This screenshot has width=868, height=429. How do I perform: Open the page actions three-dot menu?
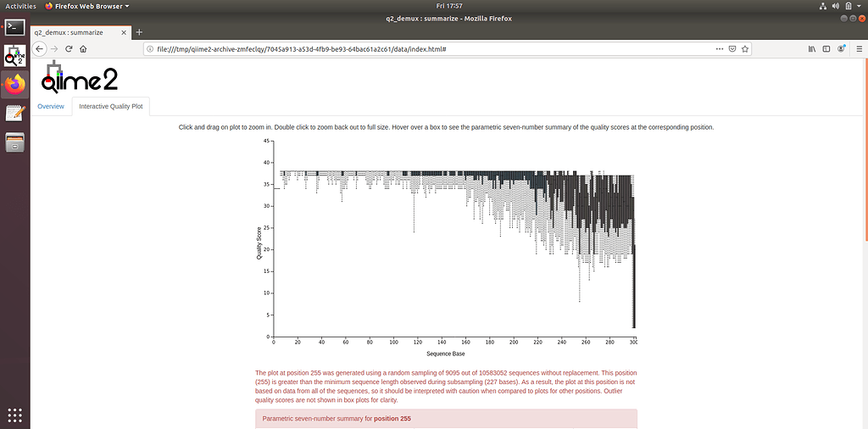718,49
